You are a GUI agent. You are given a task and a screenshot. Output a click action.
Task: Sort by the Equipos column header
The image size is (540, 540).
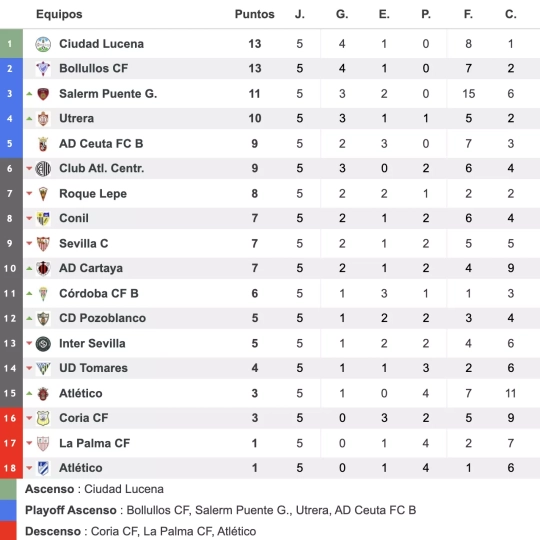59,14
